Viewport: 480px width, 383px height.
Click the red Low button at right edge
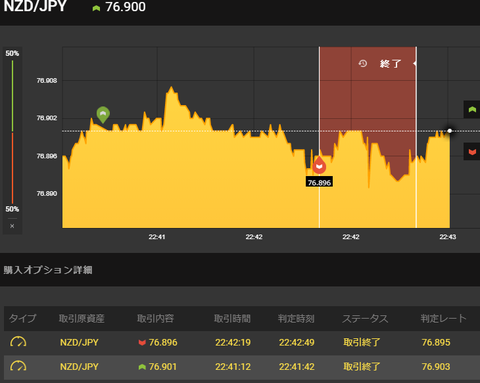tap(472, 152)
